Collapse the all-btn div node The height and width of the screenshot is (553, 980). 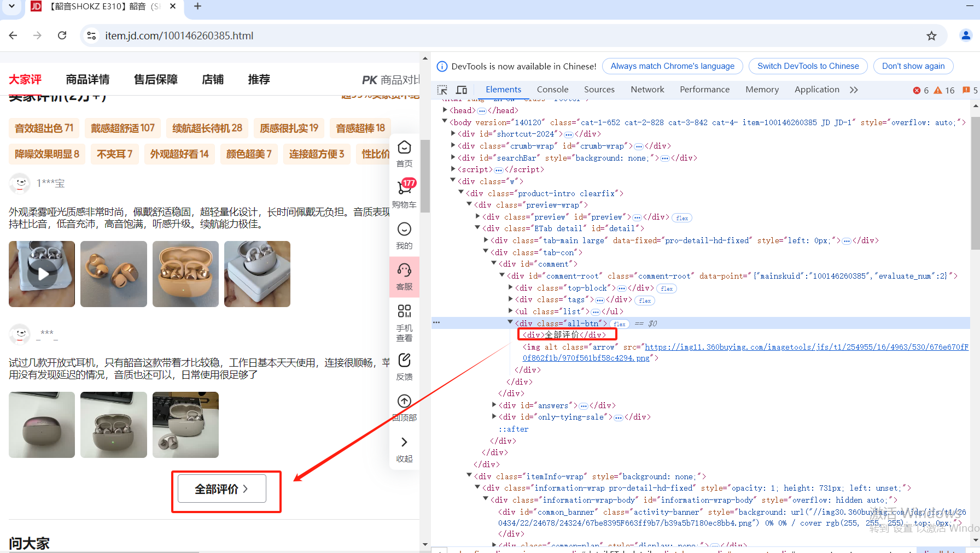510,323
